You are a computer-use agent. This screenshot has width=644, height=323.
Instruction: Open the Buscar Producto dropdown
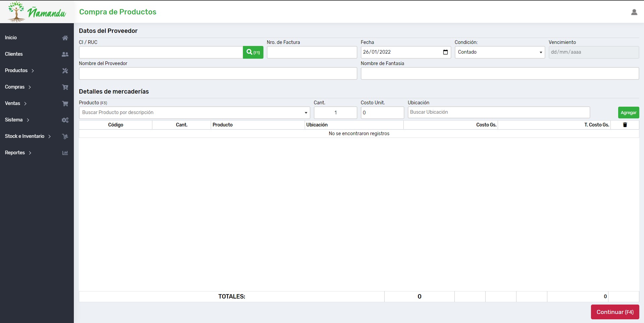(194, 113)
